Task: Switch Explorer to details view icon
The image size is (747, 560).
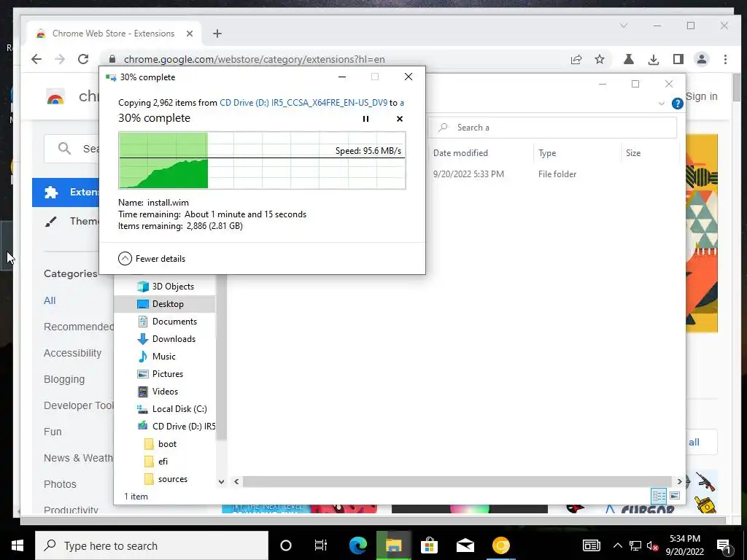Action: pyautogui.click(x=659, y=496)
